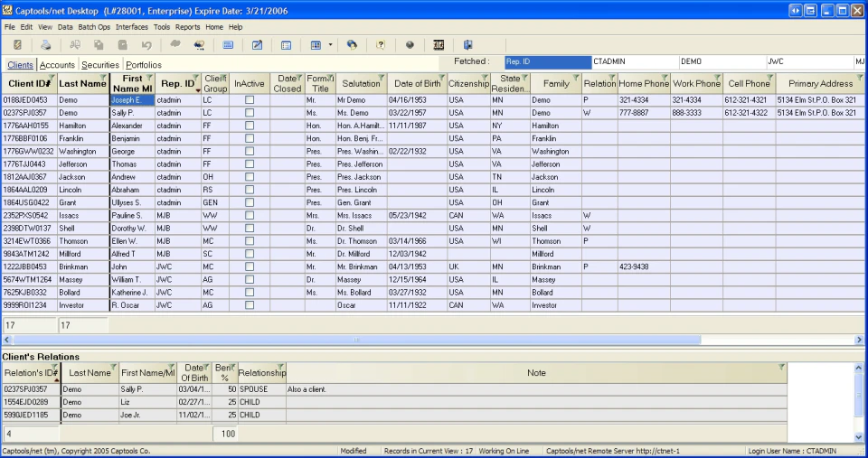This screenshot has height=458, width=868.
Task: Click the printer icon in toolbar
Action: (x=46, y=45)
